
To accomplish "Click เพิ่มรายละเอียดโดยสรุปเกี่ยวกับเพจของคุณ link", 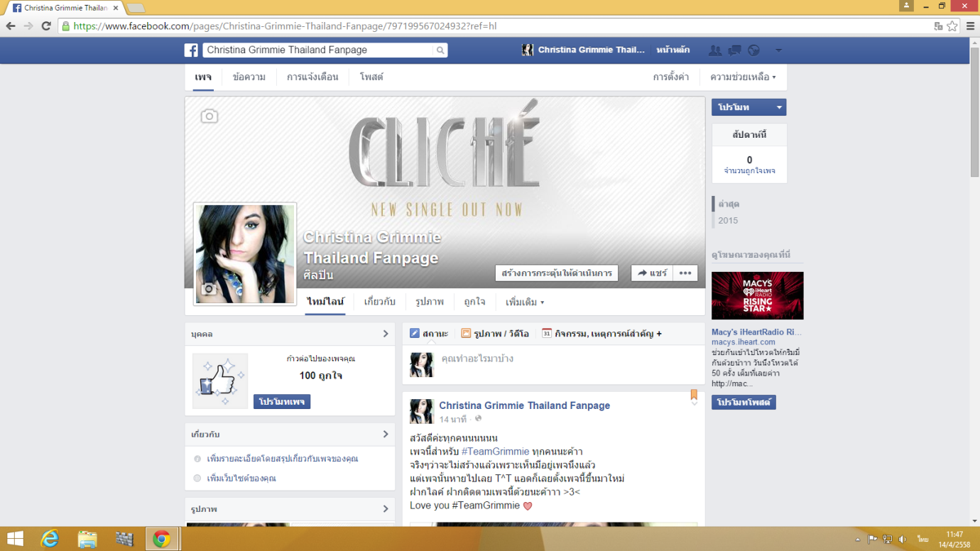I will pyautogui.click(x=282, y=459).
